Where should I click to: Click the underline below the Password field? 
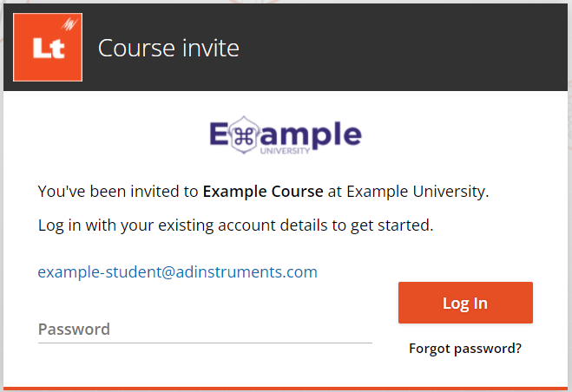click(205, 343)
